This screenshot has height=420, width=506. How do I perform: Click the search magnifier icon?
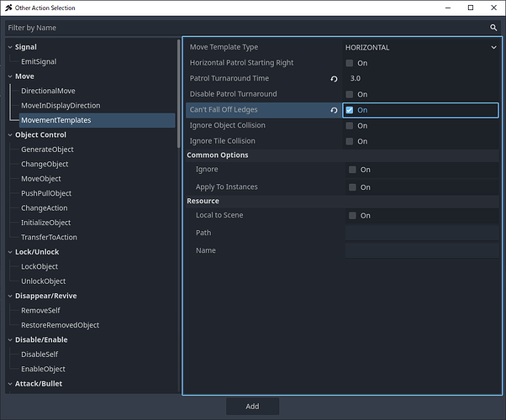tap(493, 27)
